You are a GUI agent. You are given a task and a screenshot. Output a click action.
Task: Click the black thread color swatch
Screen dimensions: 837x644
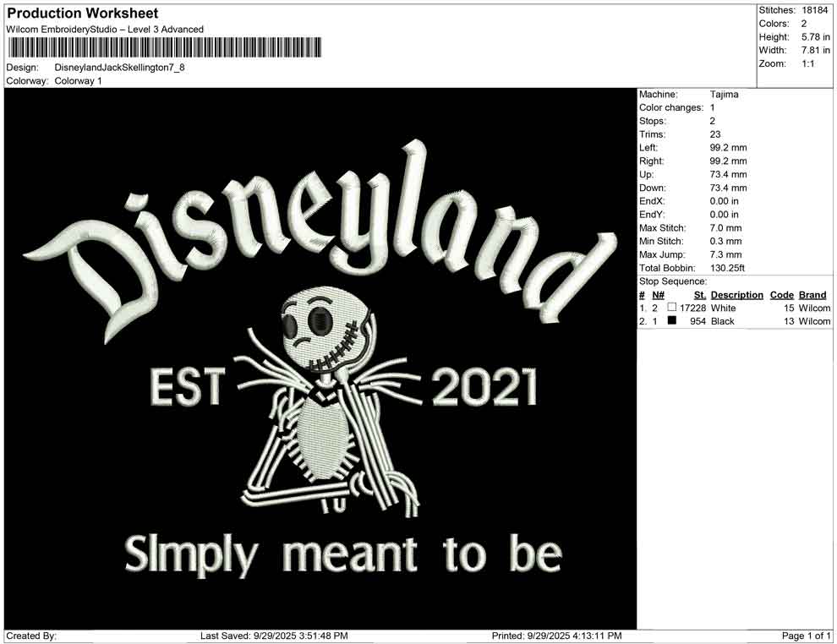(671, 320)
